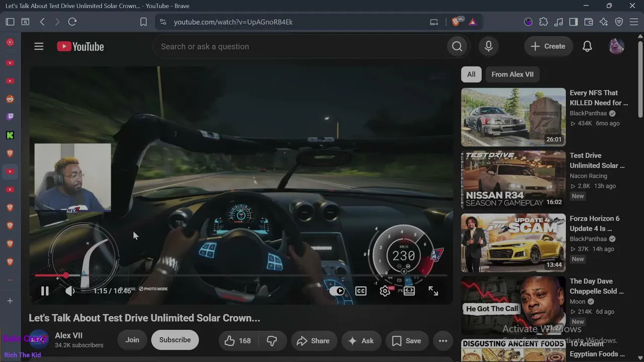Viewport: 644px width, 362px height.
Task: Open the Forza Horizon 6 SCAM thumbnail
Action: (513, 243)
